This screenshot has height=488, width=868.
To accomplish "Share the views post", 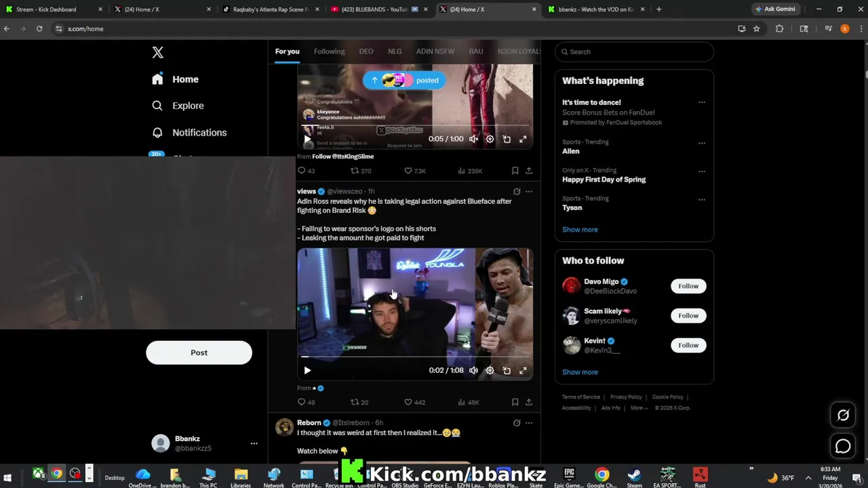I will 529,402.
